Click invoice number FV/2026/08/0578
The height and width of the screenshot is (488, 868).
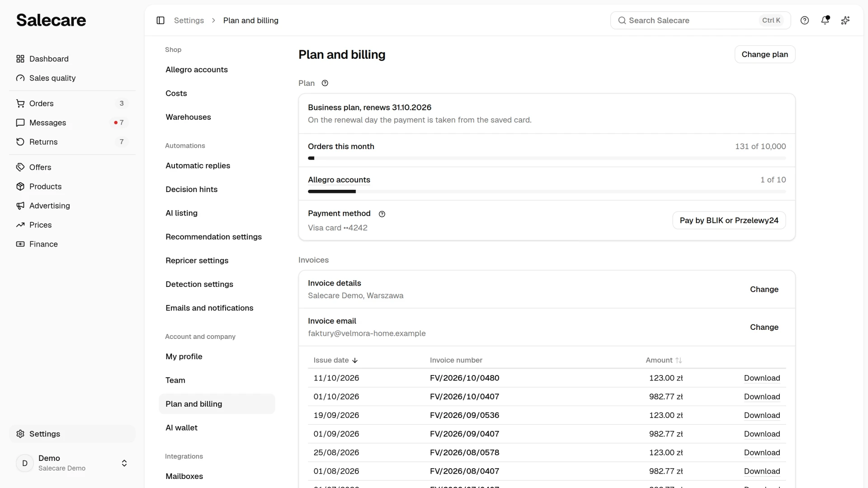coord(465,453)
